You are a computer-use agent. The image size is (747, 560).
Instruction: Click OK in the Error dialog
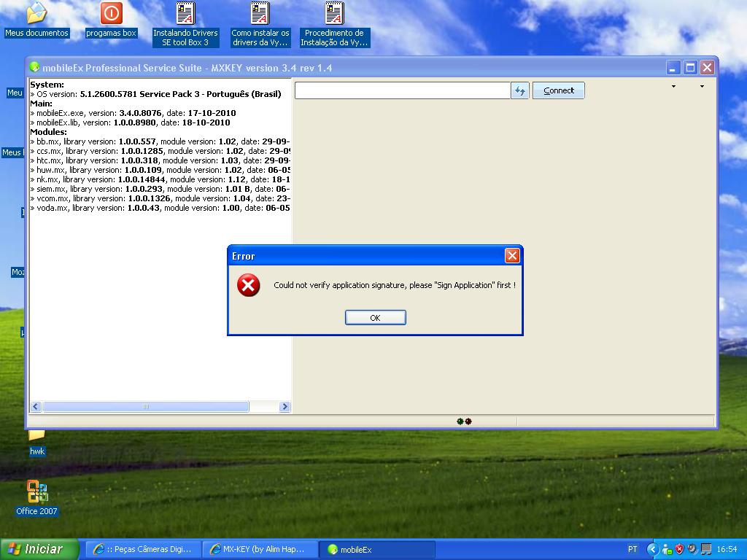(x=376, y=318)
